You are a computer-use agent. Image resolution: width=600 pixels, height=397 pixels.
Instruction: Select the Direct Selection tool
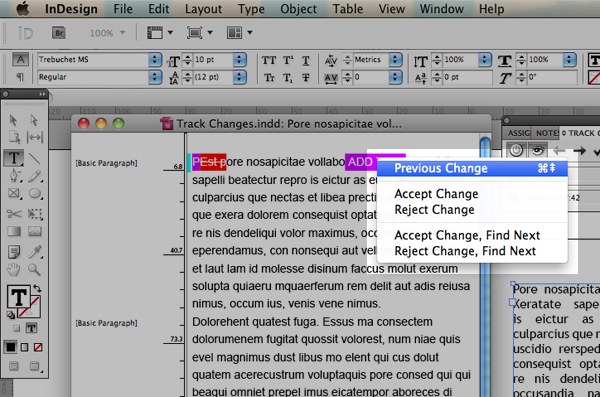click(x=34, y=120)
